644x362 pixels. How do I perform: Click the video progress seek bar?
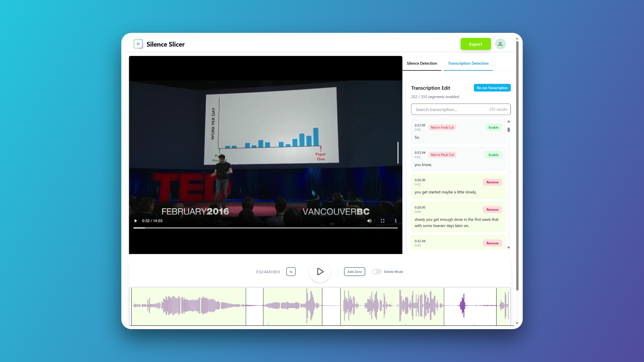[x=265, y=228]
